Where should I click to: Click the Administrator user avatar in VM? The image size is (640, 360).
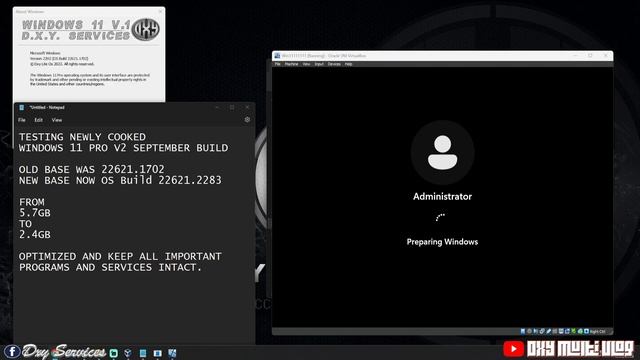442,153
